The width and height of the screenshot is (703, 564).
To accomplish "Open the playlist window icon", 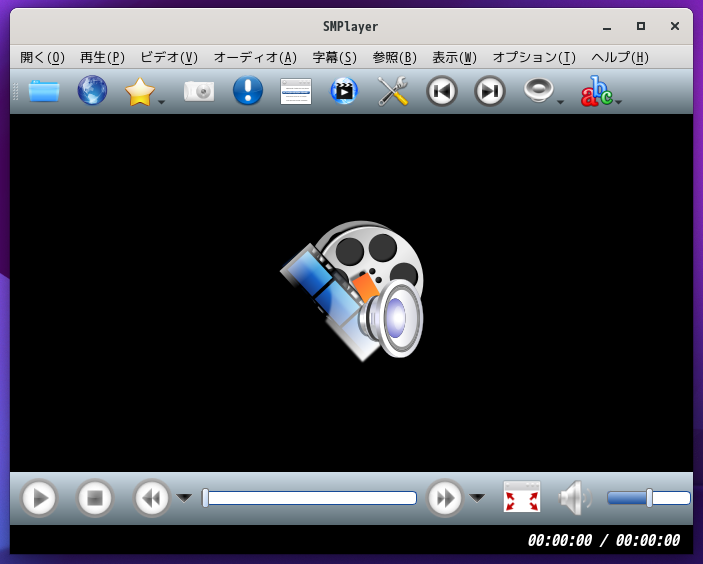I will [x=296, y=91].
